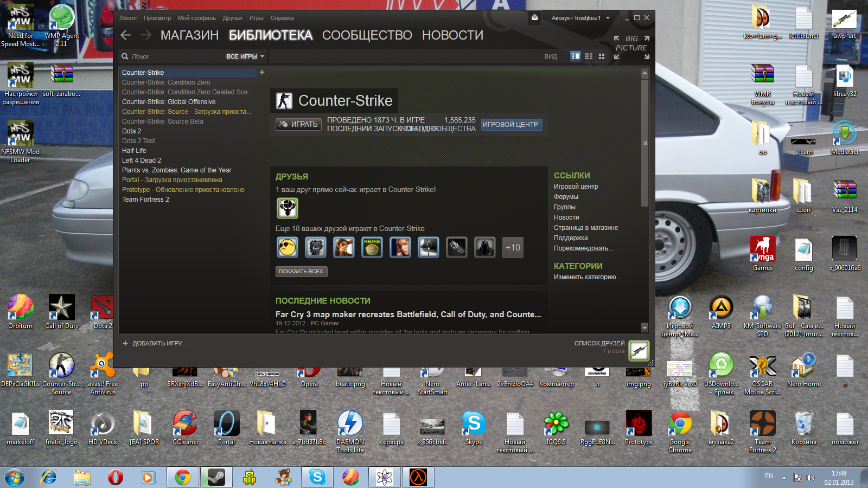Open the Call of Duty desktop shortcut
Viewport: 868px width, 488px height.
click(62, 312)
